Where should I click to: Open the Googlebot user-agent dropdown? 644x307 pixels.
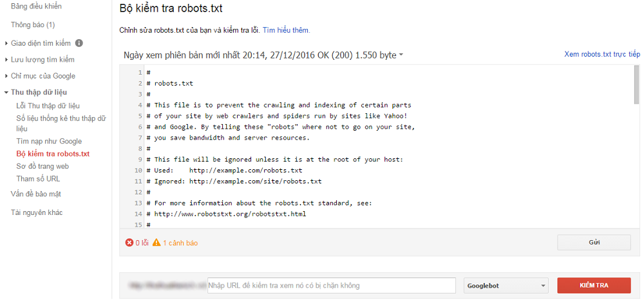[x=506, y=285]
